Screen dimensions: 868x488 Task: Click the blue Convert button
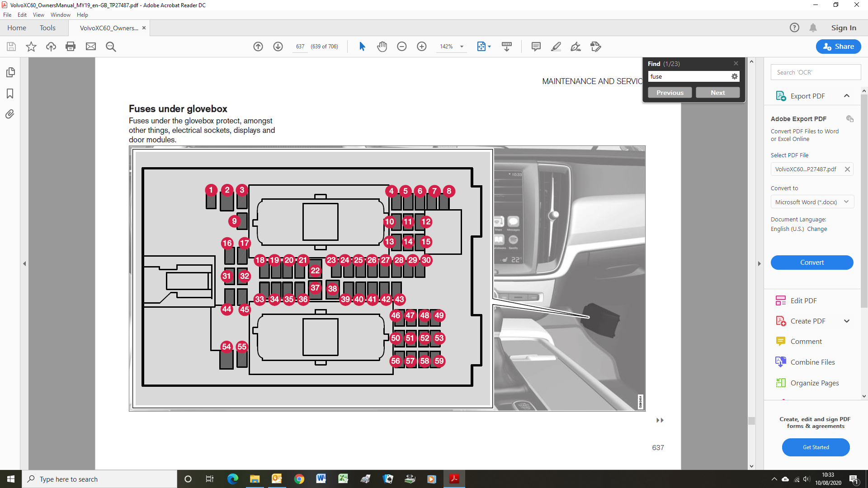click(x=812, y=263)
